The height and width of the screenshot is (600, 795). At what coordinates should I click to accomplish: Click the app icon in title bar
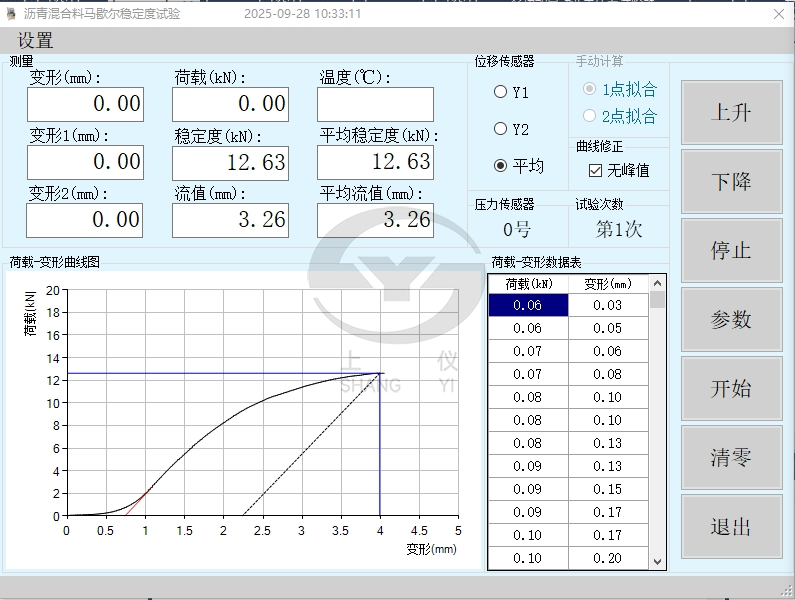tap(11, 14)
